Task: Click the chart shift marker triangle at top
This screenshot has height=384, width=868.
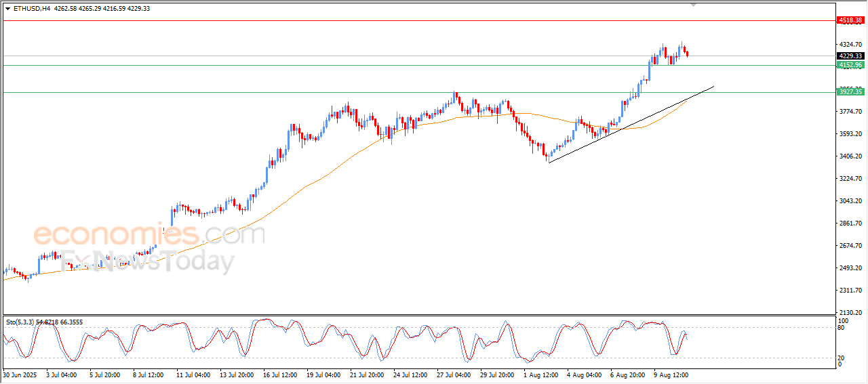Action: click(x=693, y=4)
